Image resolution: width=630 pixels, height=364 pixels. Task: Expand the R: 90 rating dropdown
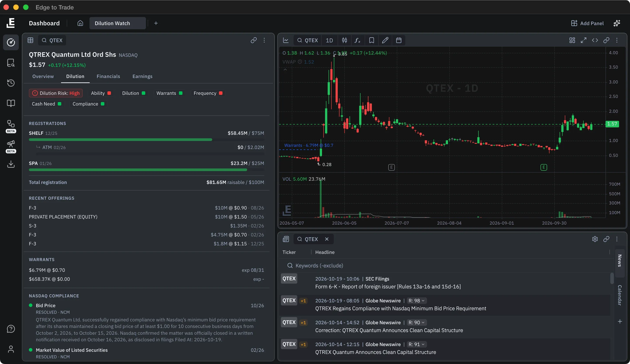pos(416,322)
